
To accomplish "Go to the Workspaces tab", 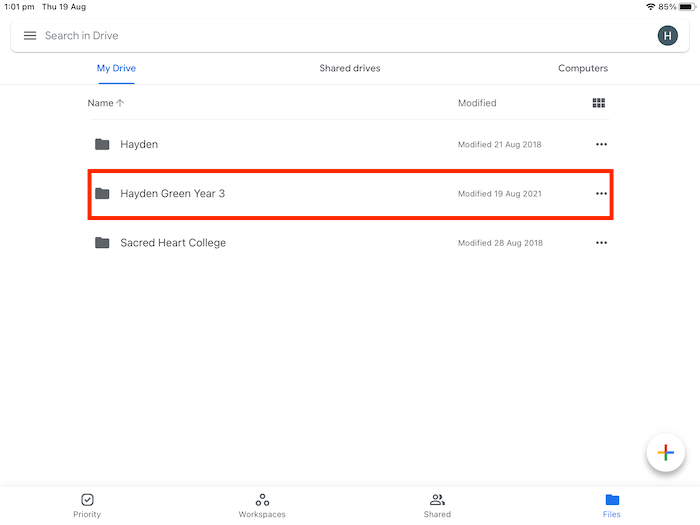I will click(262, 505).
